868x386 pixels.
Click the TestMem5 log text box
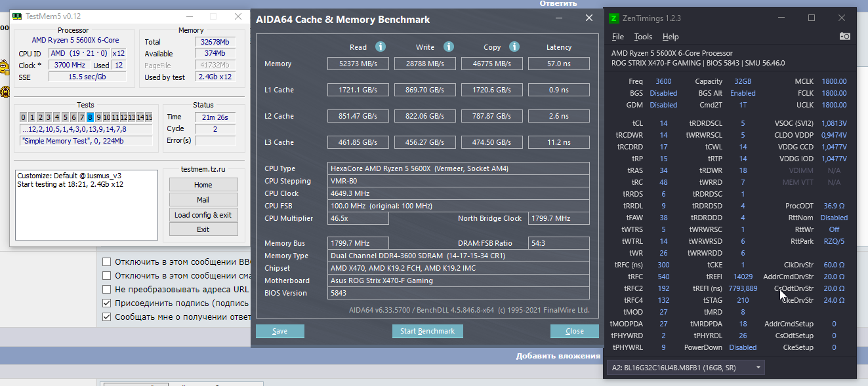87,206
